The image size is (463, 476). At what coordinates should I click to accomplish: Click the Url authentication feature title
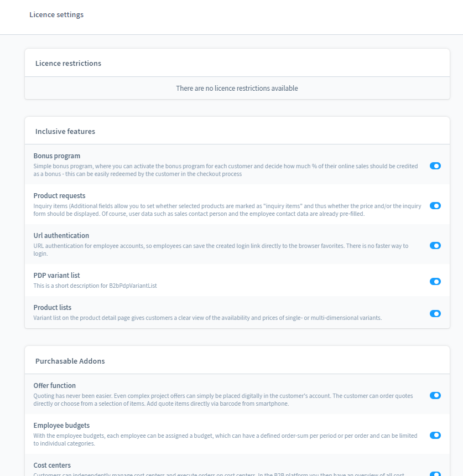click(x=61, y=236)
